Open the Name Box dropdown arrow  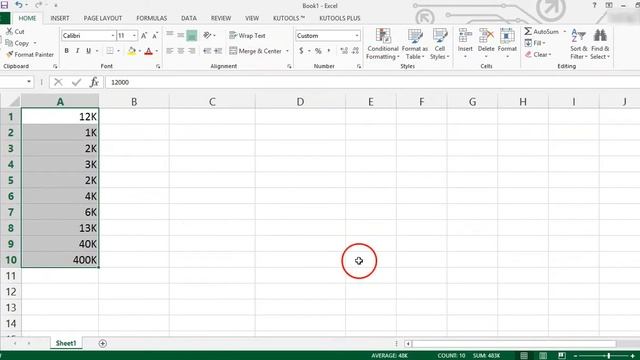29,82
